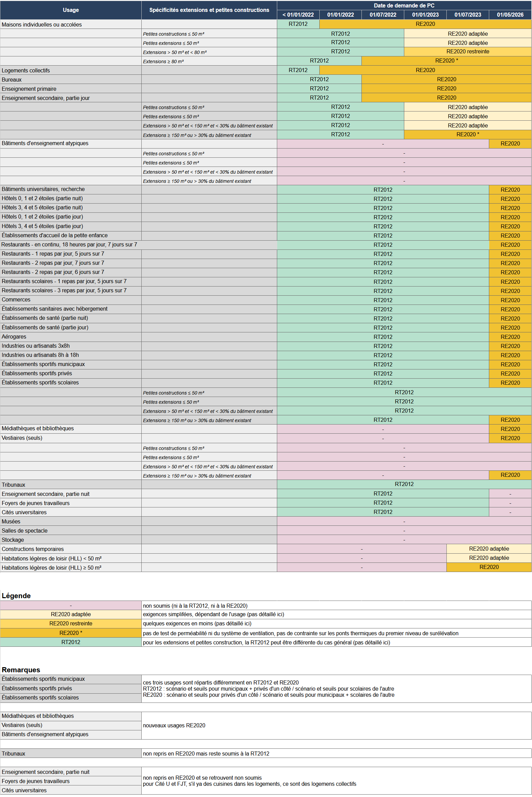The image size is (532, 797).
Task: Click "Tribunaux" in the Remarques section
Action: 71,753
